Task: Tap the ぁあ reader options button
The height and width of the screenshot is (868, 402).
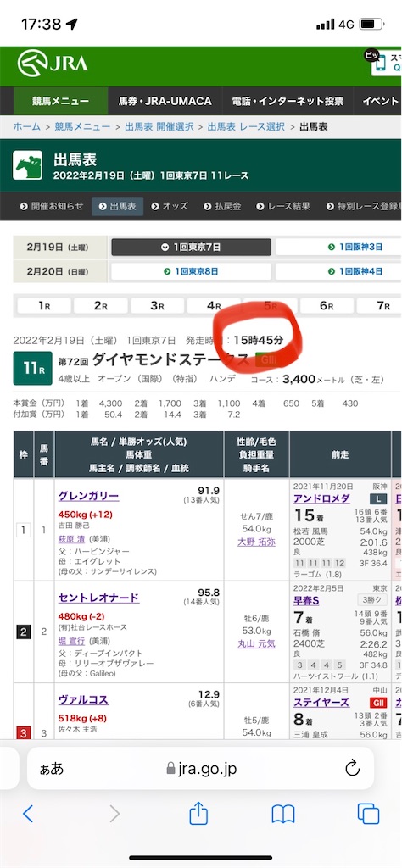Action: click(x=52, y=768)
